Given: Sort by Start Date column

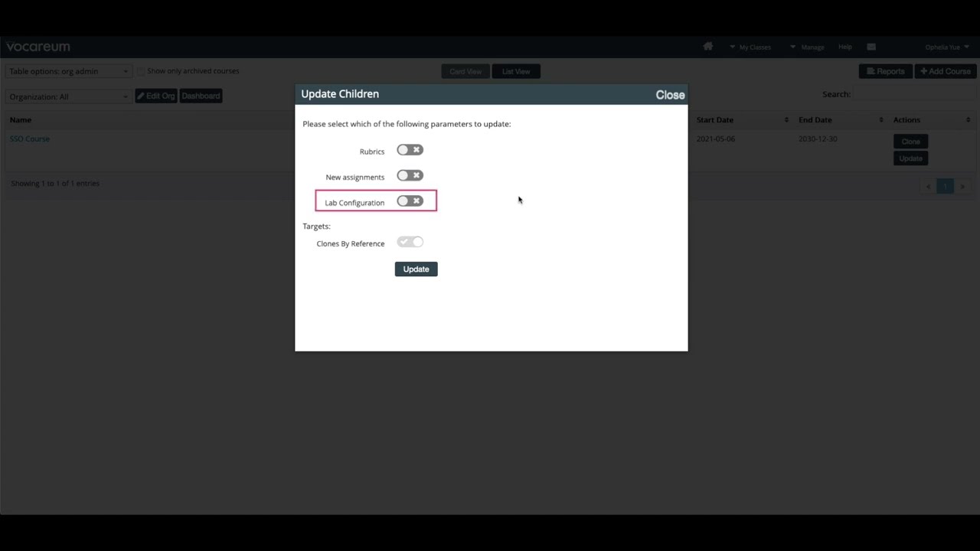Looking at the screenshot, I should [x=743, y=120].
